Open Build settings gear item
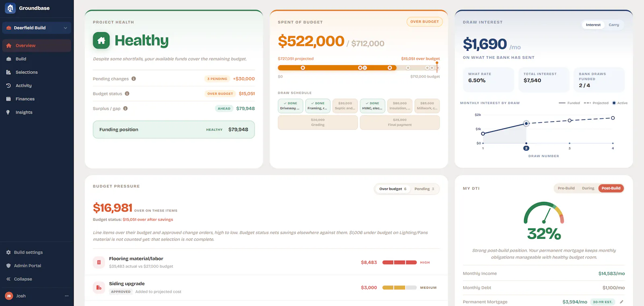 tap(37, 253)
